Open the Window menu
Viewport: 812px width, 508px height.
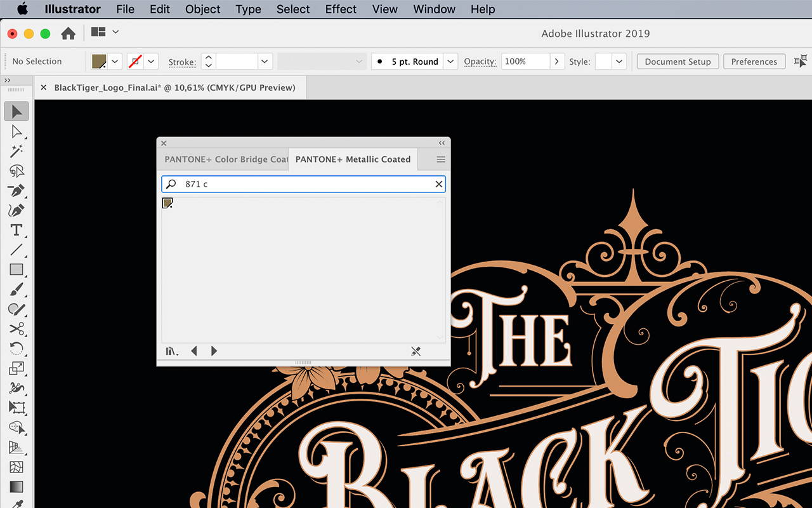coord(434,9)
